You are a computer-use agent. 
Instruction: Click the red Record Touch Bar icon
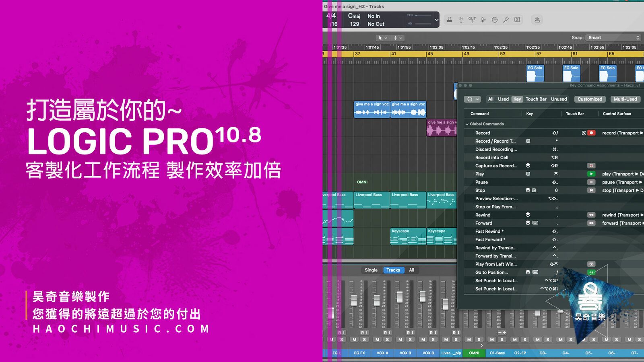[x=591, y=133]
